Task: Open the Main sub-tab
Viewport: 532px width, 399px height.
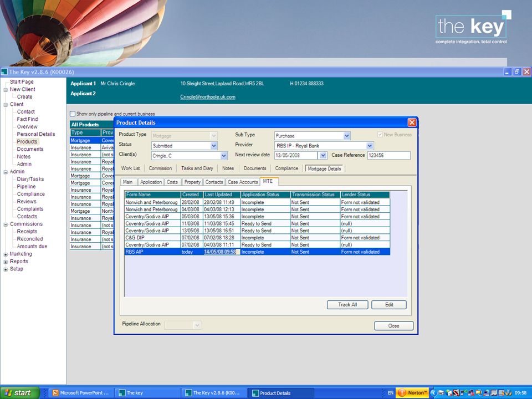Action: tap(128, 182)
